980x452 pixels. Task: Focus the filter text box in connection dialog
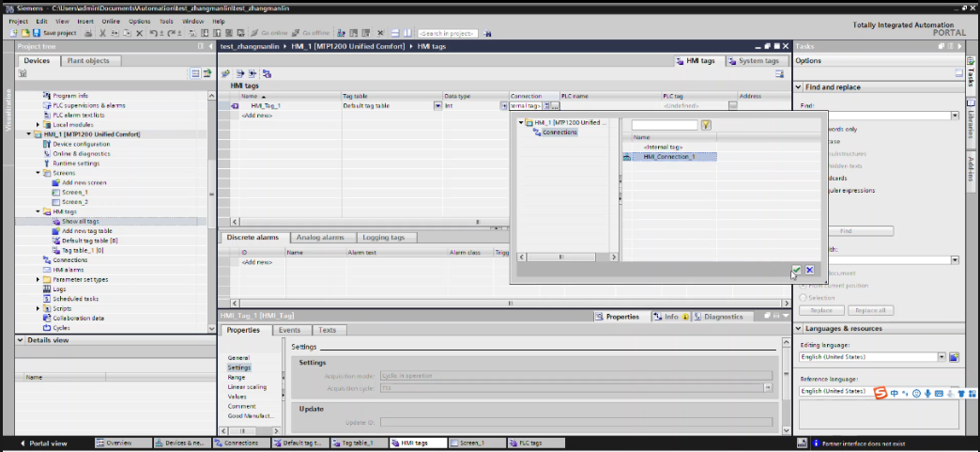[665, 125]
